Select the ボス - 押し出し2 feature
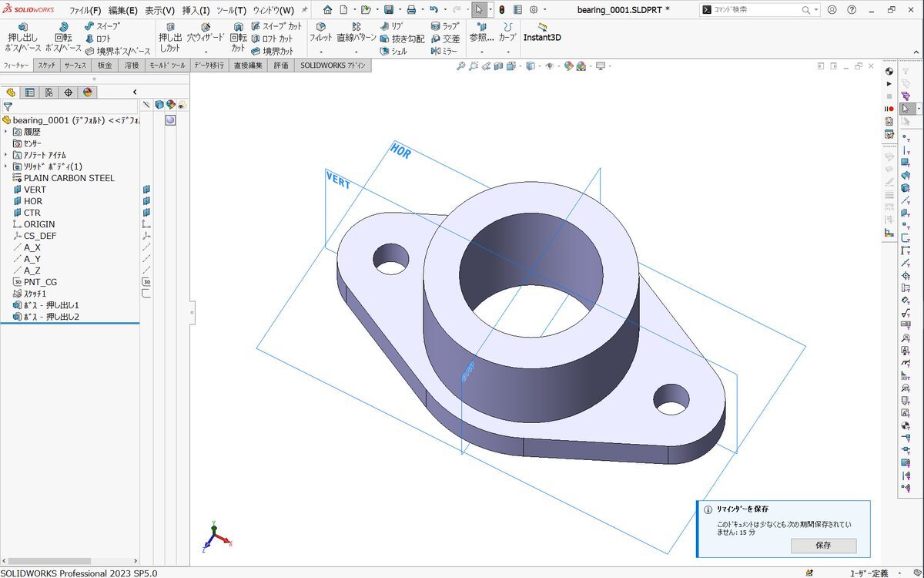Image resolution: width=924 pixels, height=578 pixels. pos(51,317)
